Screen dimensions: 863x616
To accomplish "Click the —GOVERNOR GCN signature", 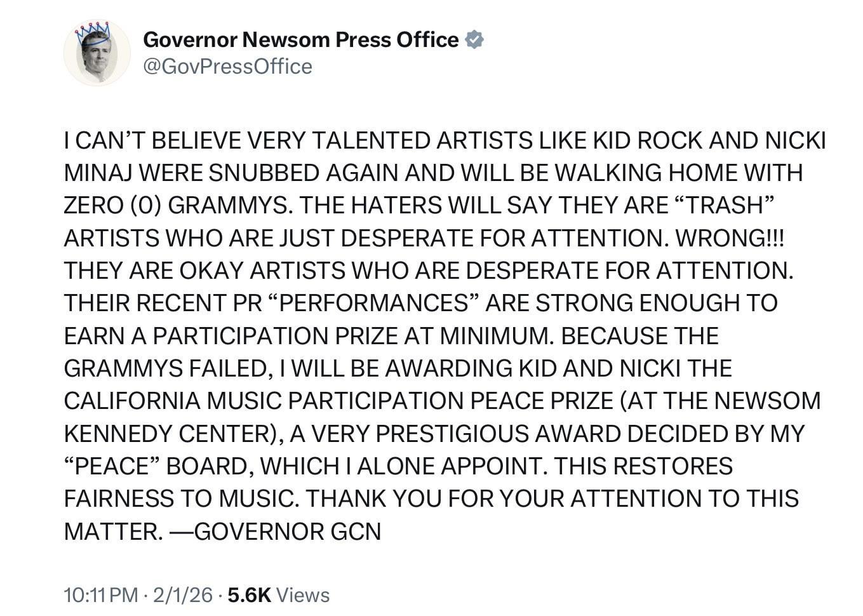I will 275,531.
